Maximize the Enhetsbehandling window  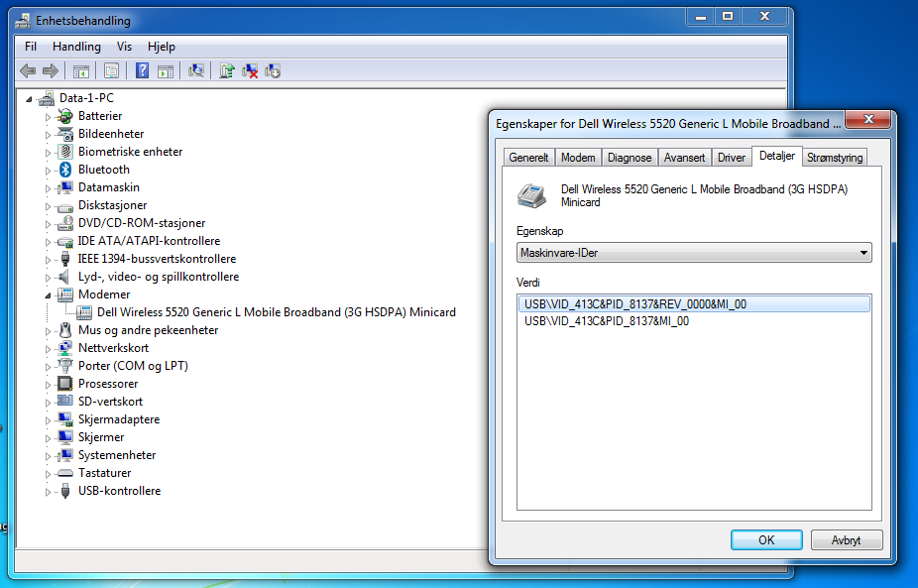pos(728,17)
